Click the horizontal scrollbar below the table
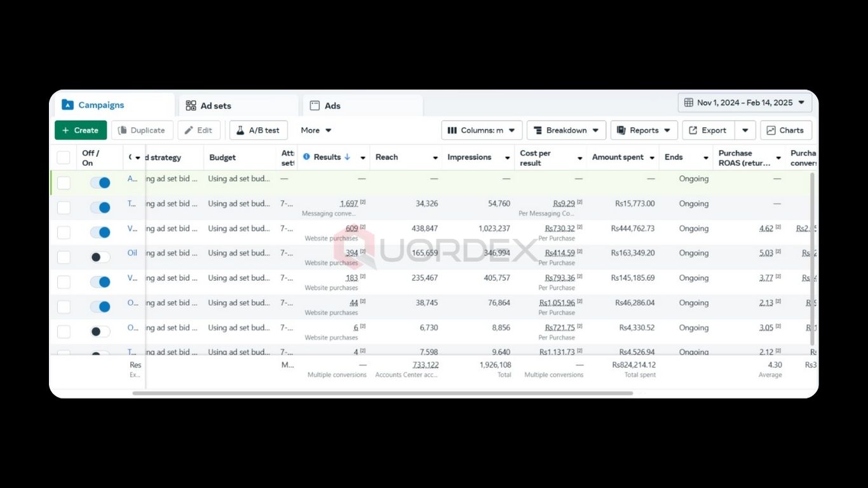This screenshot has width=868, height=488. coord(383,393)
